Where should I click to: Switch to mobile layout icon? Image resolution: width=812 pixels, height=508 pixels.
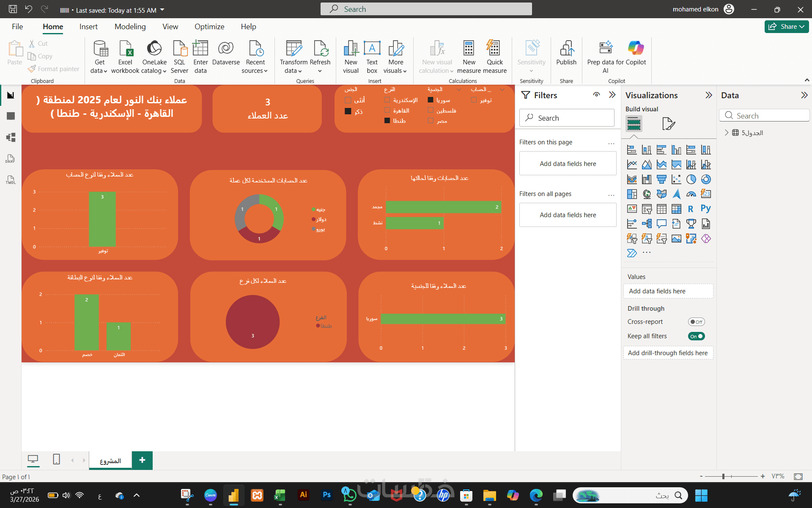point(56,459)
